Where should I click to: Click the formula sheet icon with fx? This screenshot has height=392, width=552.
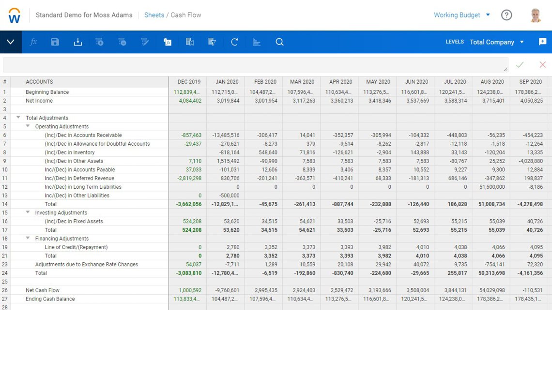[168, 42]
